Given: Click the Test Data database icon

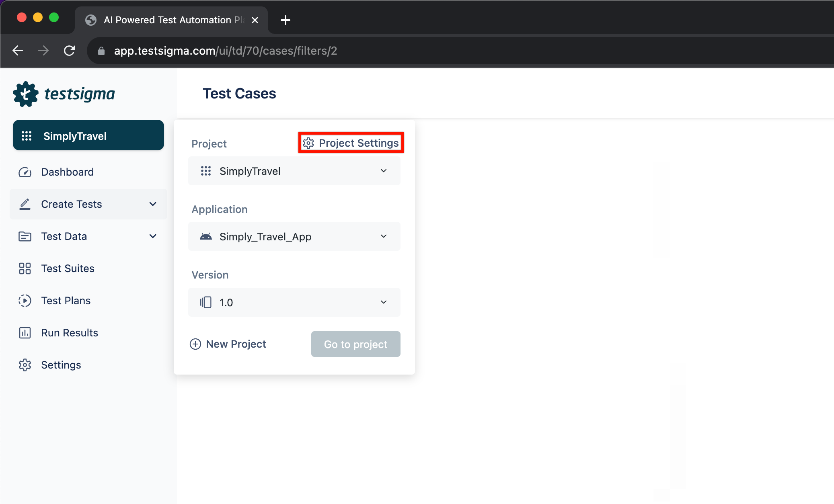Looking at the screenshot, I should click(24, 236).
